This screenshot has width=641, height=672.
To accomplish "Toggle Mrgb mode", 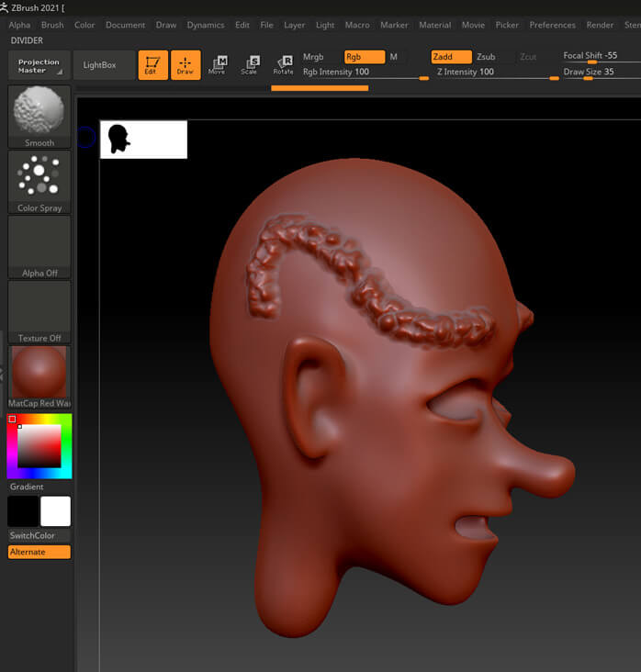I will click(x=313, y=57).
